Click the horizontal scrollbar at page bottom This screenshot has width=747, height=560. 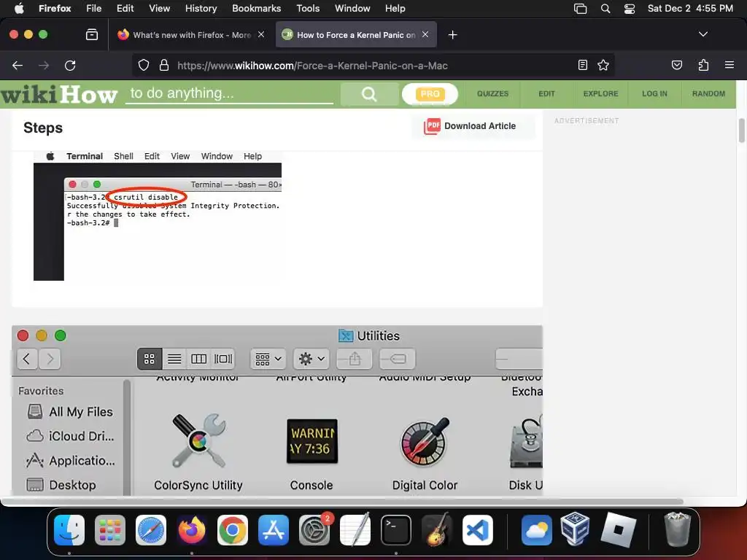point(342,502)
